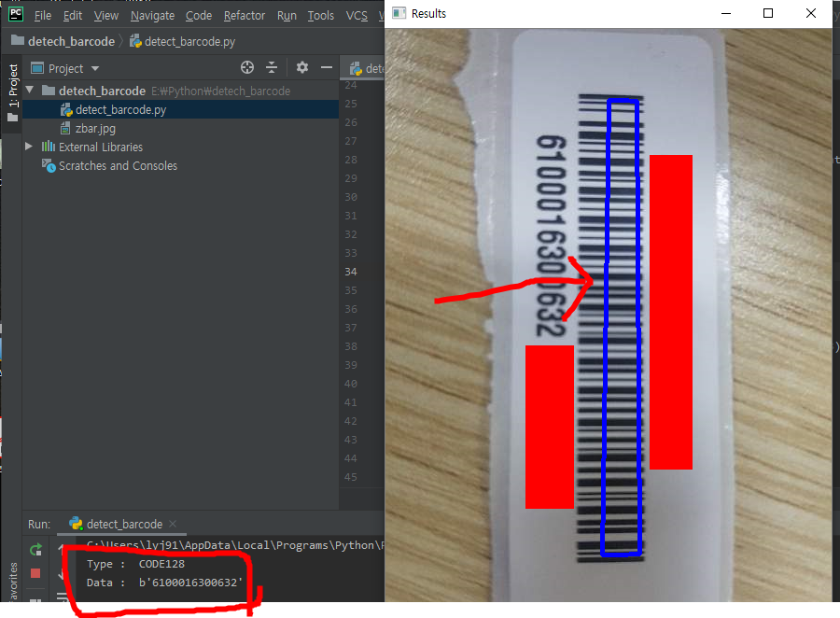Click the Python file icon beside detect_barcode.py
Screen dimensions: 840x618
(x=65, y=108)
